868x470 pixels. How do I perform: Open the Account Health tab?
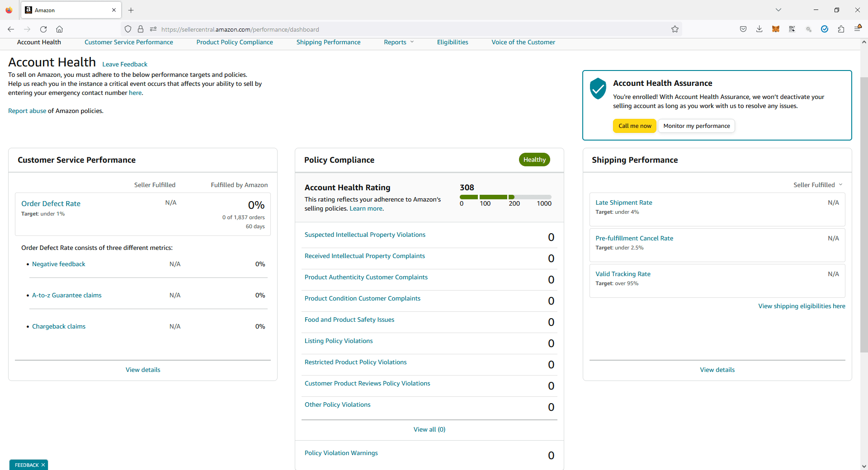point(39,42)
